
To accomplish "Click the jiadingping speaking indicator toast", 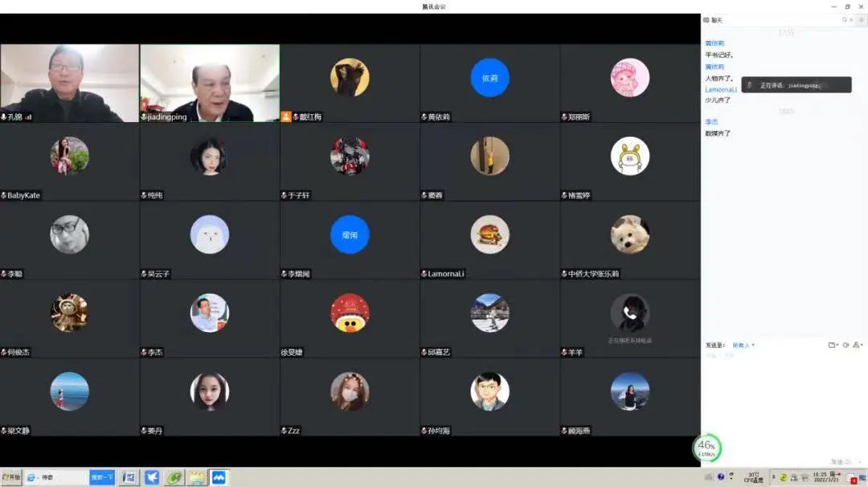I will coord(796,84).
